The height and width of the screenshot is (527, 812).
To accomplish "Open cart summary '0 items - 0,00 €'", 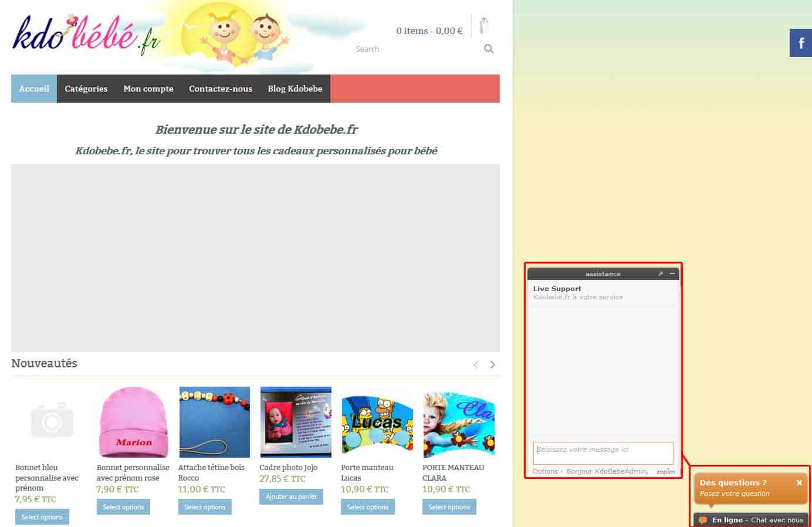I will (429, 31).
